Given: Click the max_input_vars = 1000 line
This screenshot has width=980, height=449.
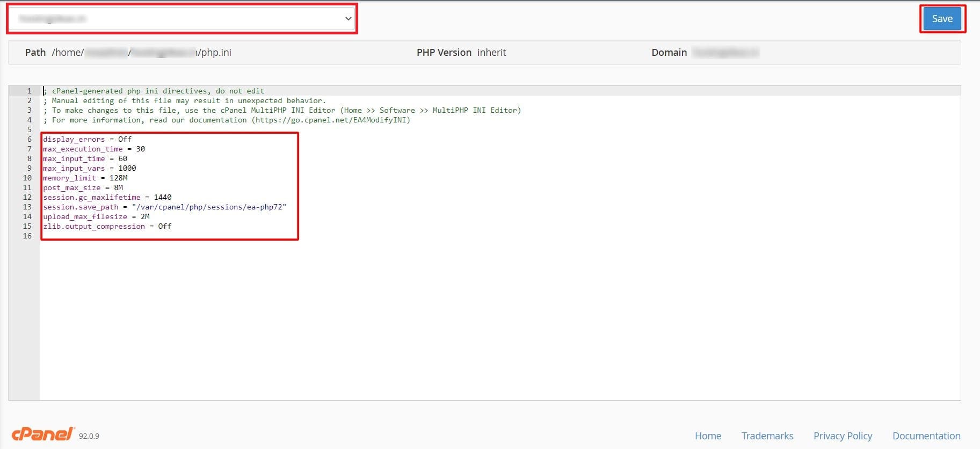Looking at the screenshot, I should click(89, 168).
